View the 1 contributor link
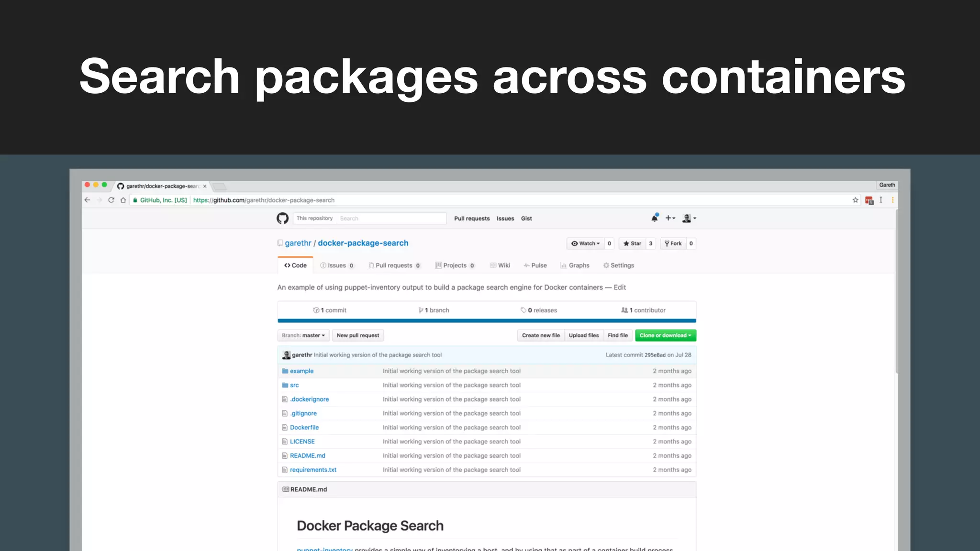The width and height of the screenshot is (980, 551). 644,310
